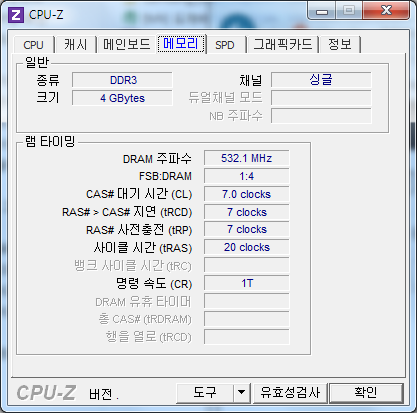Click the 채널 label
The image size is (417, 413).
[251, 80]
